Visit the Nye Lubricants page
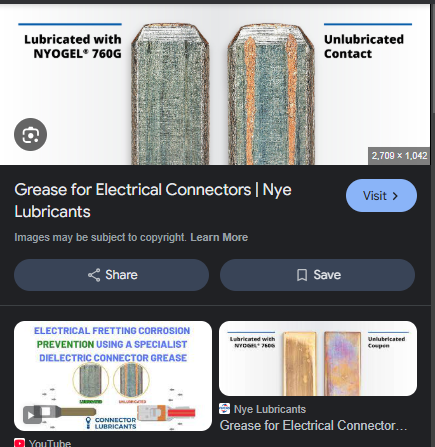435x447 pixels. click(381, 196)
